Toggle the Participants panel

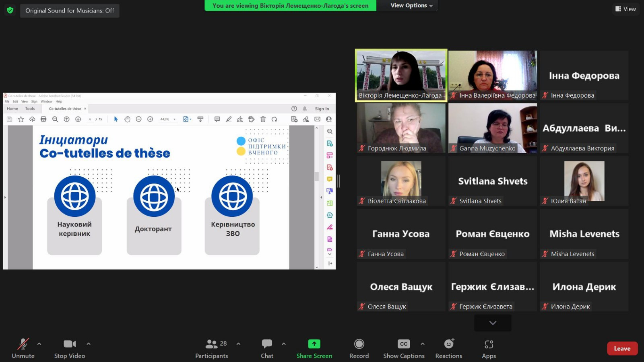[212, 349]
